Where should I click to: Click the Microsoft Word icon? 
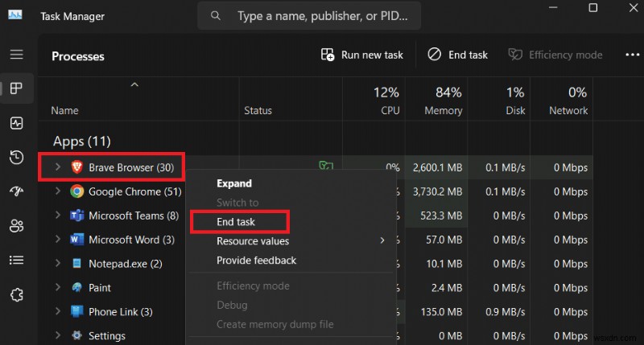coord(76,239)
